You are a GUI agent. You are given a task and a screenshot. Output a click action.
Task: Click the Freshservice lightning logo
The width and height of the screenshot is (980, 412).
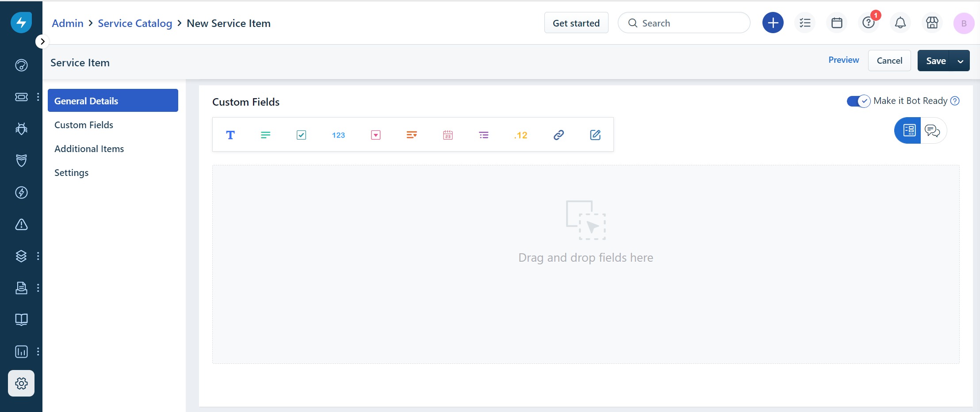21,23
